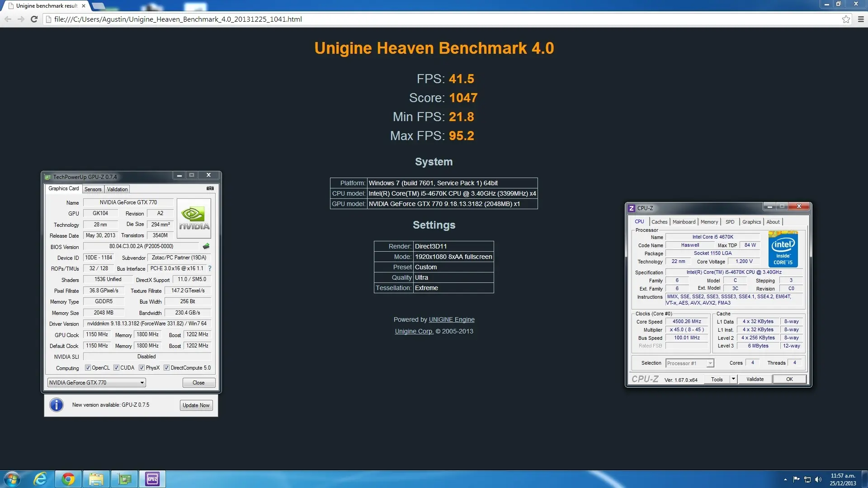
Task: Click the Specification value i5-4670K CPU @ 3.40GHz
Action: point(734,272)
